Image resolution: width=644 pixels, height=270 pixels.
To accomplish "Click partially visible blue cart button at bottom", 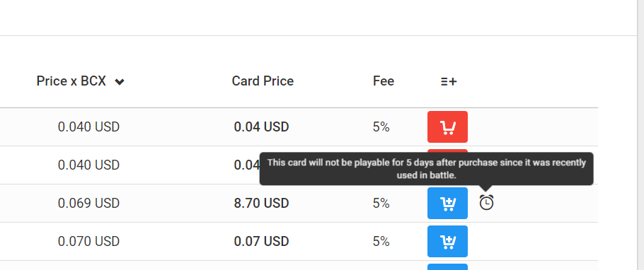I will point(447,266).
